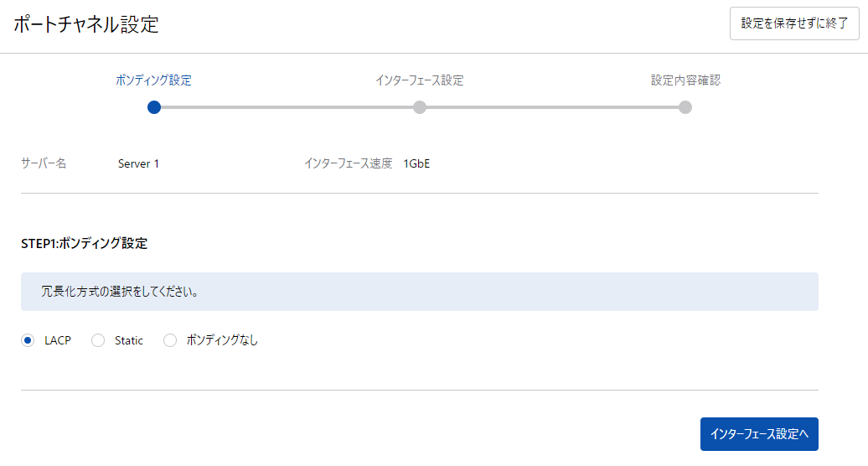Click the progress line before 設定内容確認 step
Image resolution: width=868 pixels, height=466 pixels.
coord(553,107)
